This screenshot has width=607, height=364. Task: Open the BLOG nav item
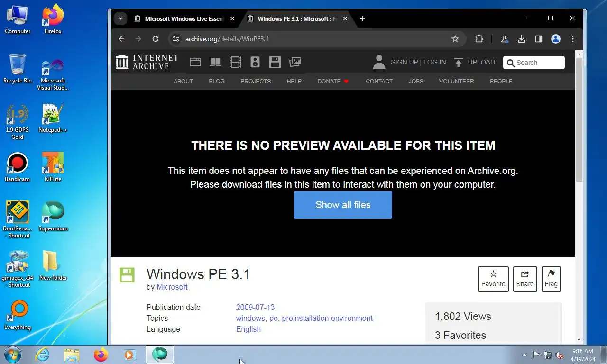coord(217,81)
